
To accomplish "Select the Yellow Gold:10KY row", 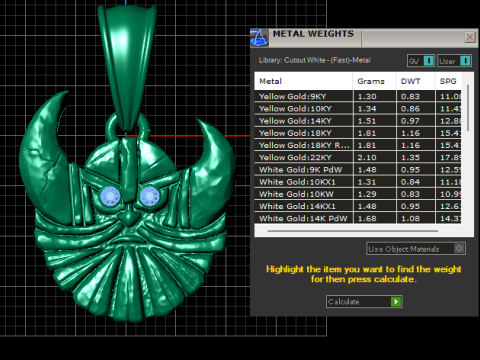I will coord(358,109).
